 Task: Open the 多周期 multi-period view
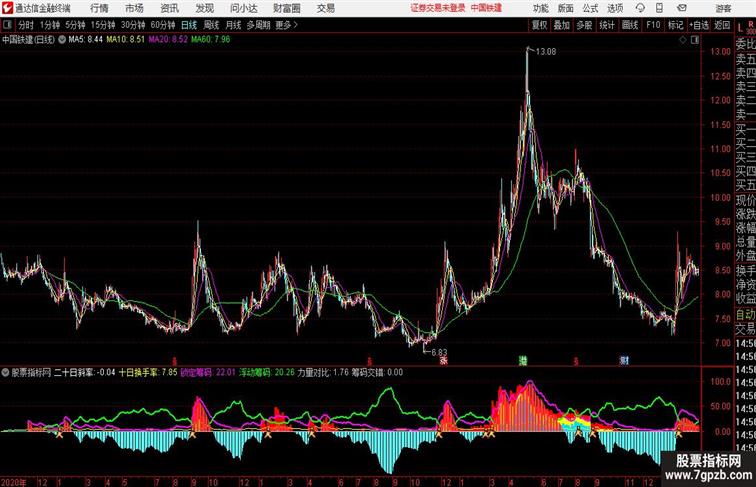pyautogui.click(x=258, y=25)
